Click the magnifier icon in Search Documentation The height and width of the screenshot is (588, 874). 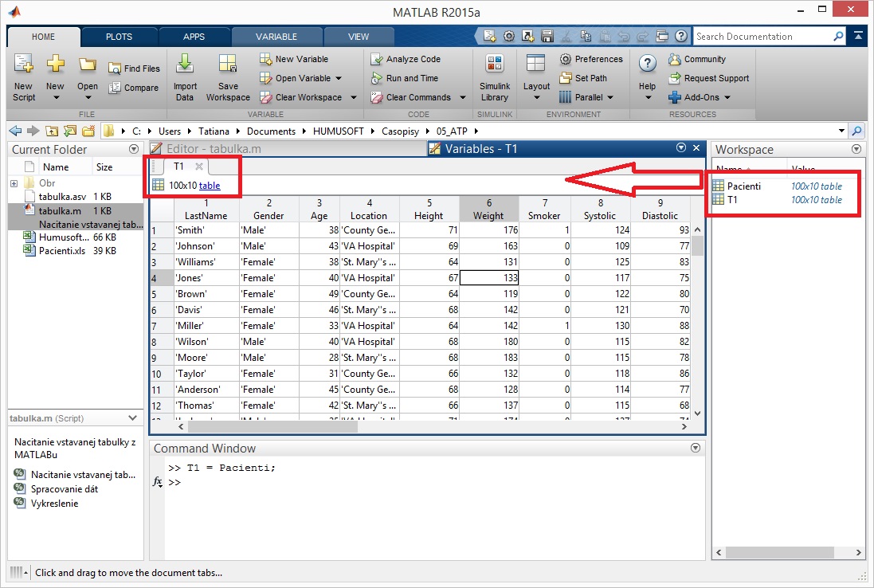(838, 36)
